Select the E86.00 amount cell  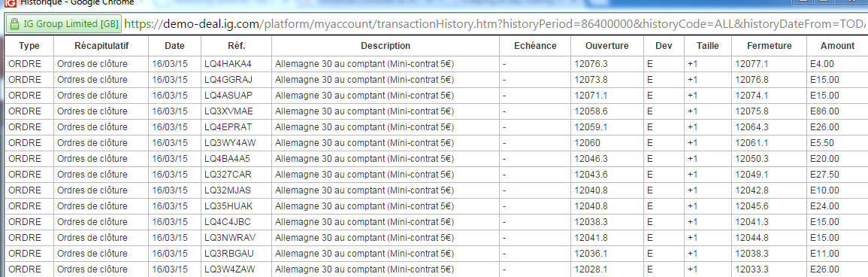[837, 111]
